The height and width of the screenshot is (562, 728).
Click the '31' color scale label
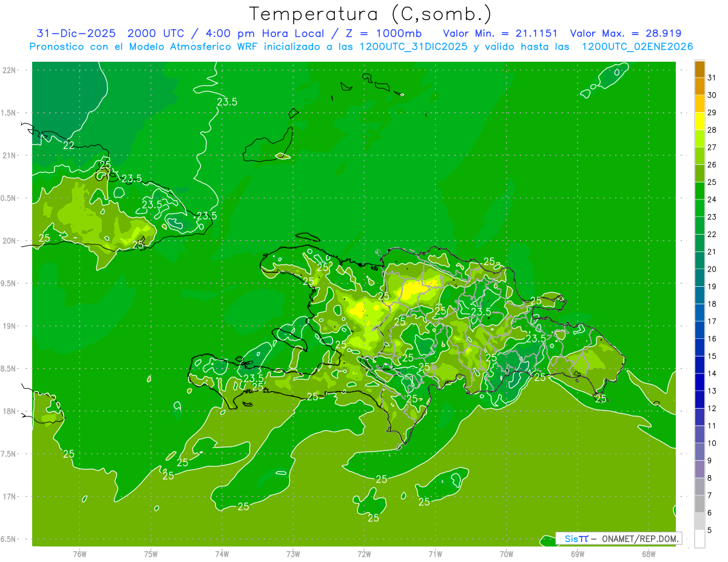click(x=712, y=78)
